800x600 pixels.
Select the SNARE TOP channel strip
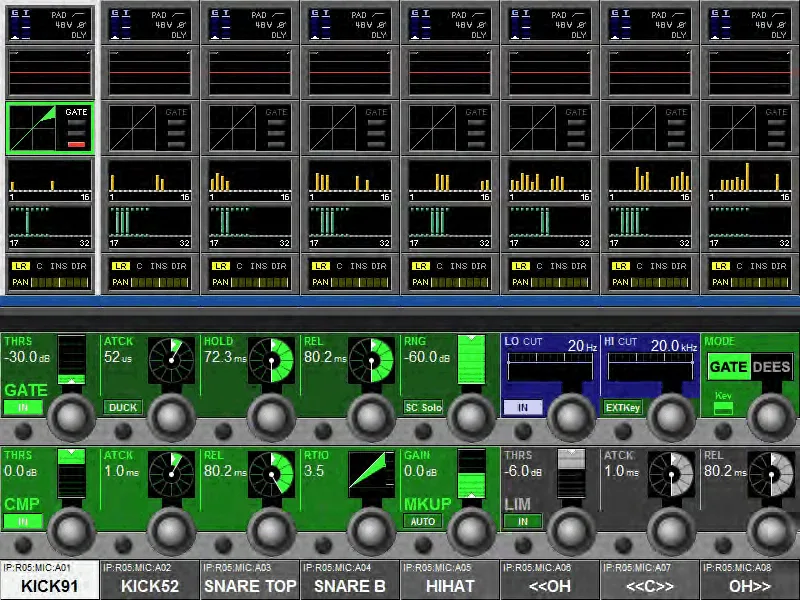[249, 580]
